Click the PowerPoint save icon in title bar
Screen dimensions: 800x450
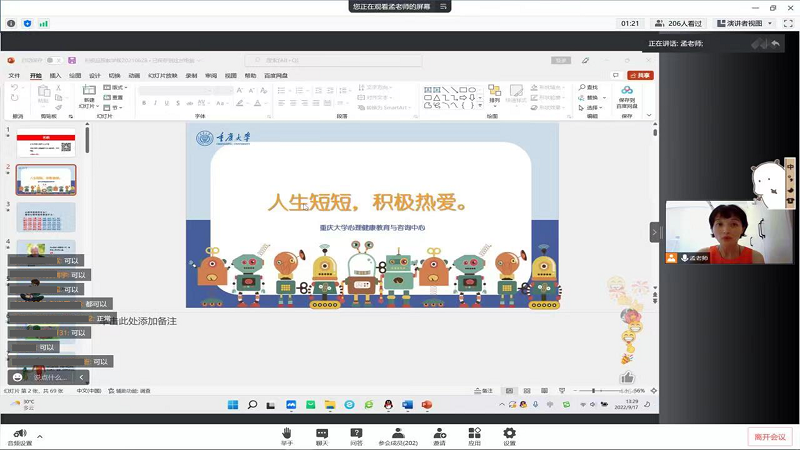[72, 60]
